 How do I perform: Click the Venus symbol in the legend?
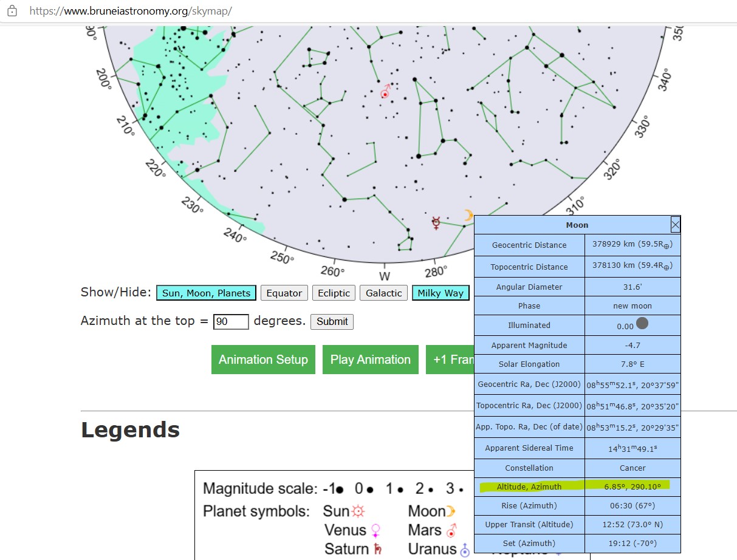tap(376, 530)
